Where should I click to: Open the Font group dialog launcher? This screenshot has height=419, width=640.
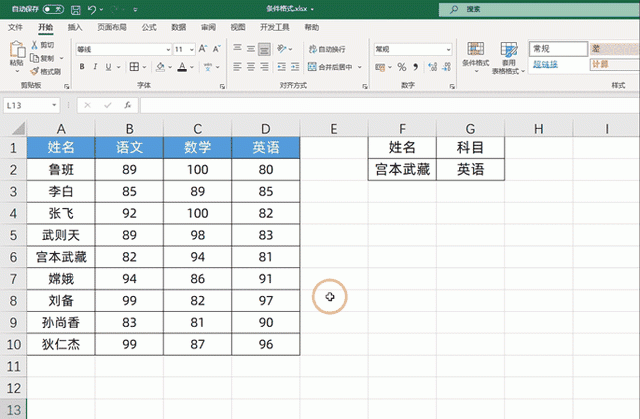(x=222, y=86)
